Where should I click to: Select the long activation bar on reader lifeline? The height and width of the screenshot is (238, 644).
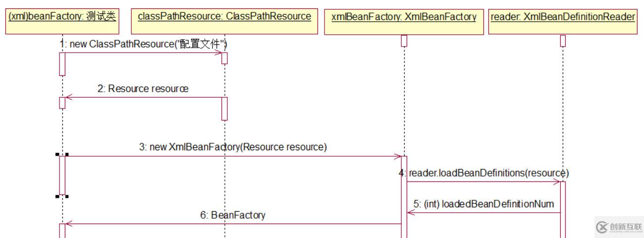tap(563, 208)
